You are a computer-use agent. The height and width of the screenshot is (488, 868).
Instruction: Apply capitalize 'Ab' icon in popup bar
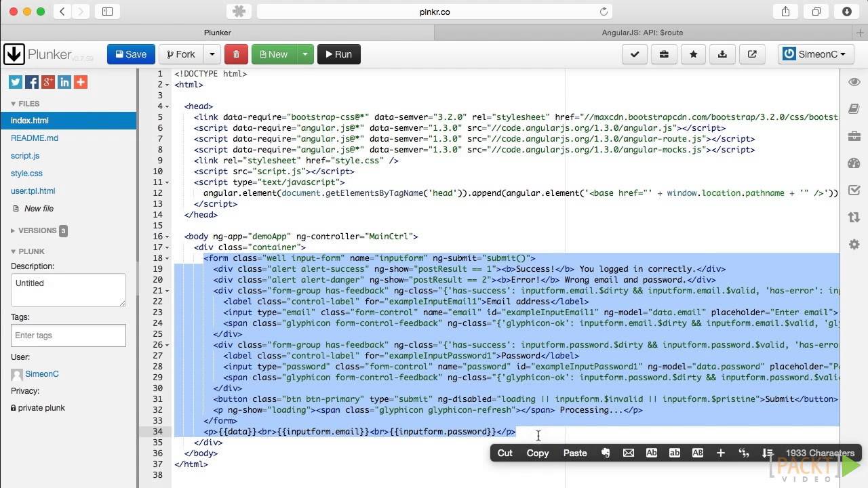tap(652, 453)
